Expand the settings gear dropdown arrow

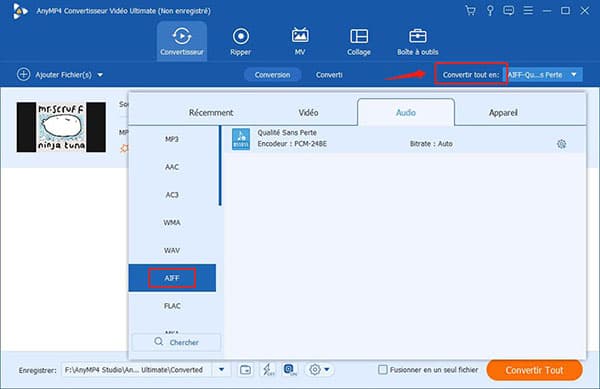click(327, 369)
